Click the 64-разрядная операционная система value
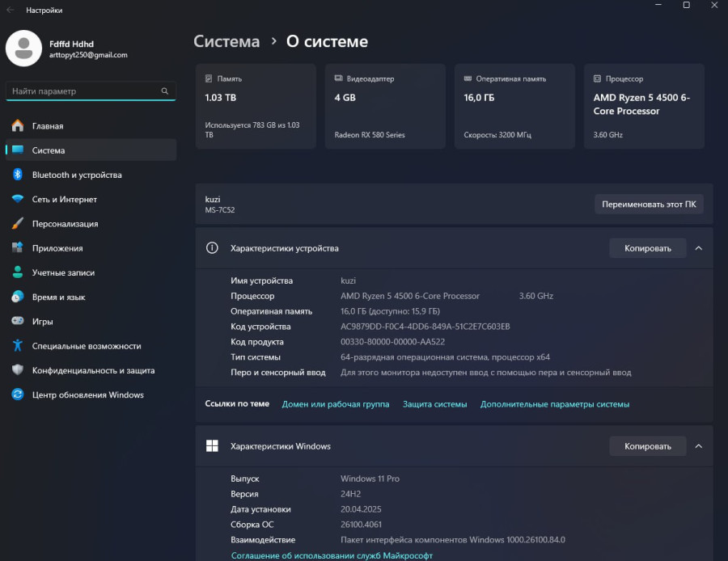 445,356
